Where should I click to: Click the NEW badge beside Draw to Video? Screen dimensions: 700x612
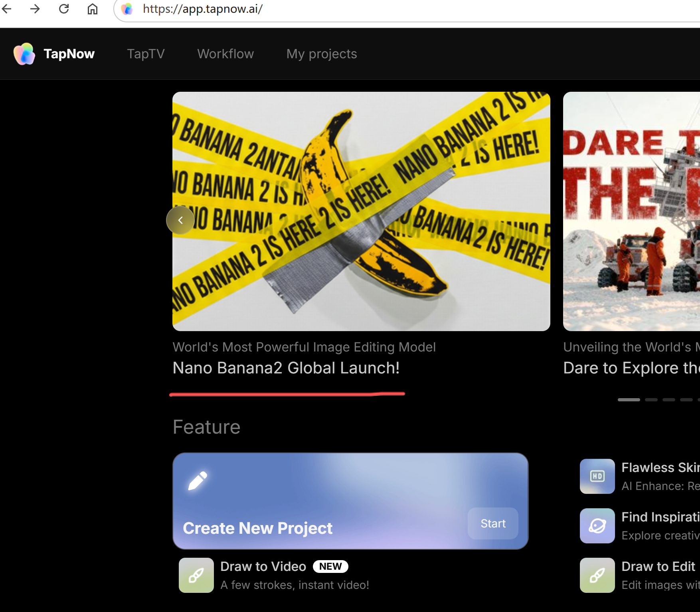330,567
